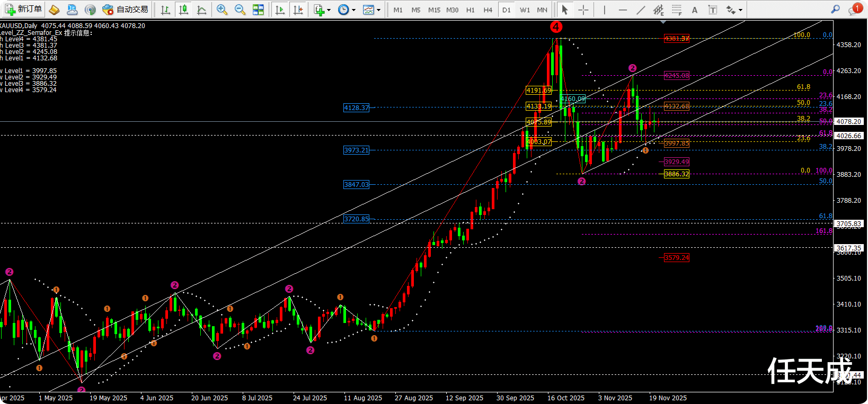The width and height of the screenshot is (868, 404).
Task: Toggle chart shift from right edge
Action: click(298, 10)
